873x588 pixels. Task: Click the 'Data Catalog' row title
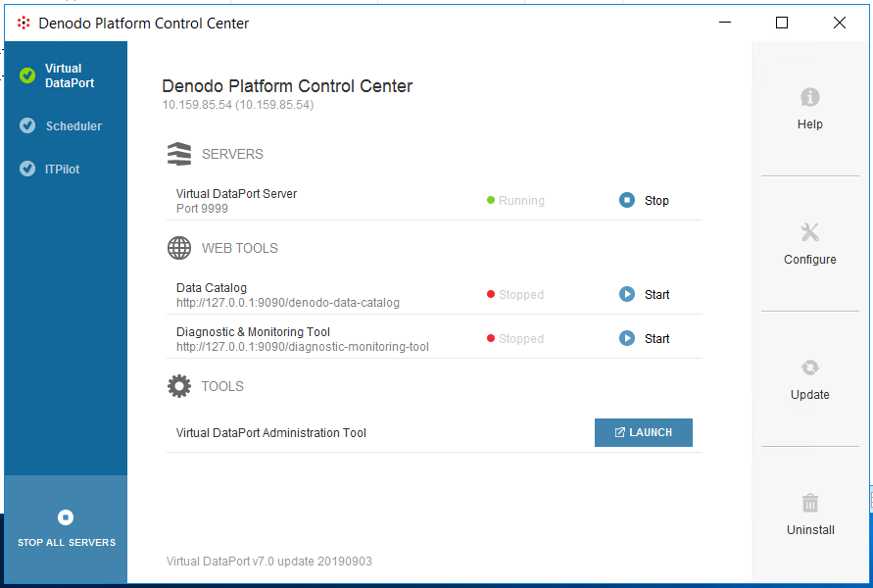212,288
